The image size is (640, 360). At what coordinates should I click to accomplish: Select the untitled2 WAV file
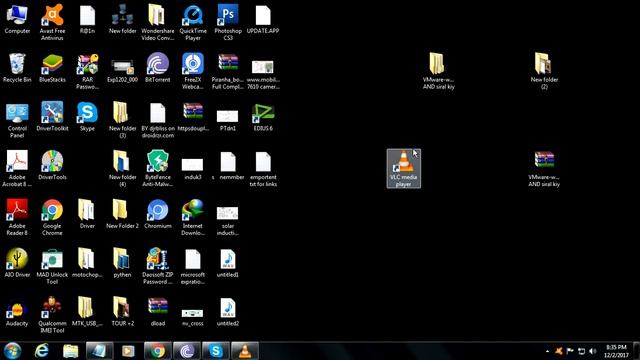(x=228, y=311)
